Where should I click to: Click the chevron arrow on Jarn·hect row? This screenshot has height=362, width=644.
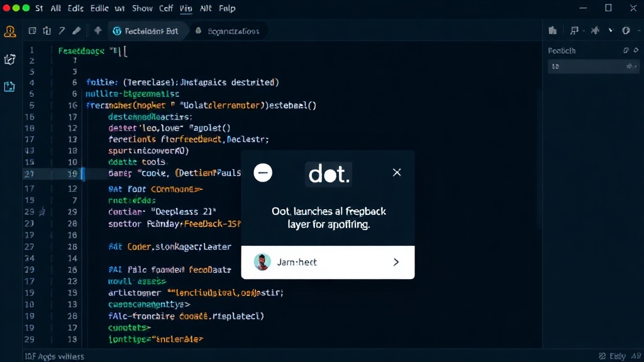point(396,262)
